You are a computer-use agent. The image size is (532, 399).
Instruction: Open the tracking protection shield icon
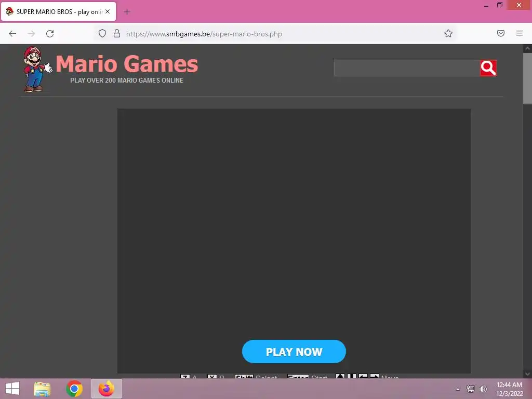[102, 34]
